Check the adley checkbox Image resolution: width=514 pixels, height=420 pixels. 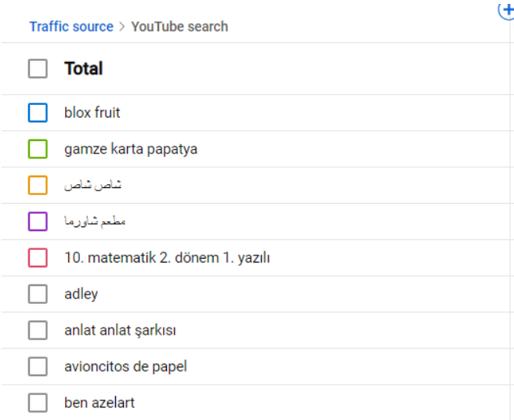pos(38,294)
